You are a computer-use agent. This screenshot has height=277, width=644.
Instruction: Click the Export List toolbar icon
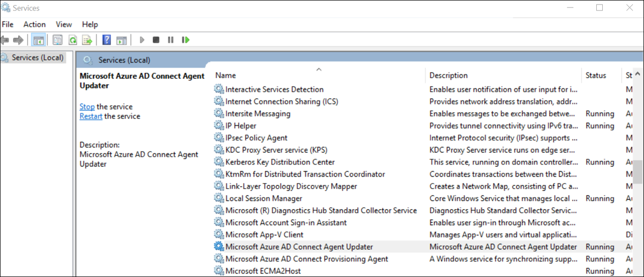[87, 40]
